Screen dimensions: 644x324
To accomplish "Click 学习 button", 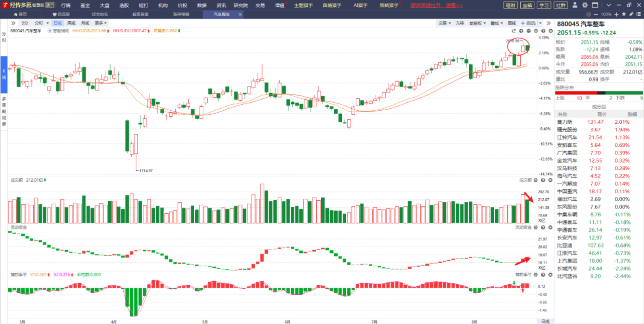I will (x=544, y=5).
